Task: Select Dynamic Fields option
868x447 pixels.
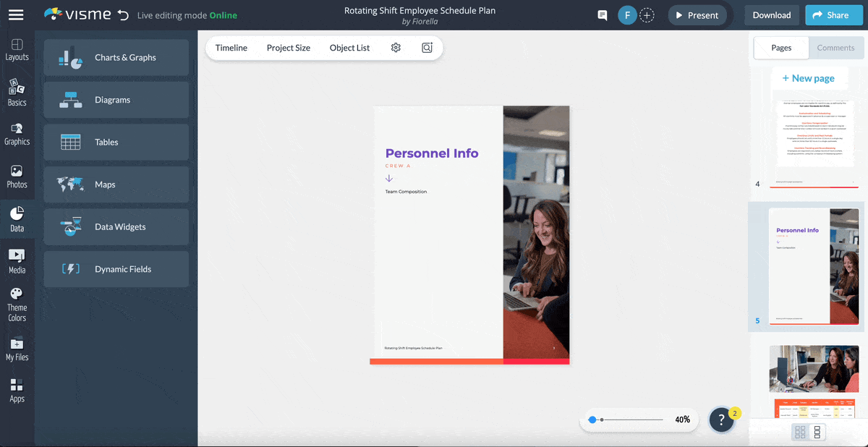Action: click(116, 268)
